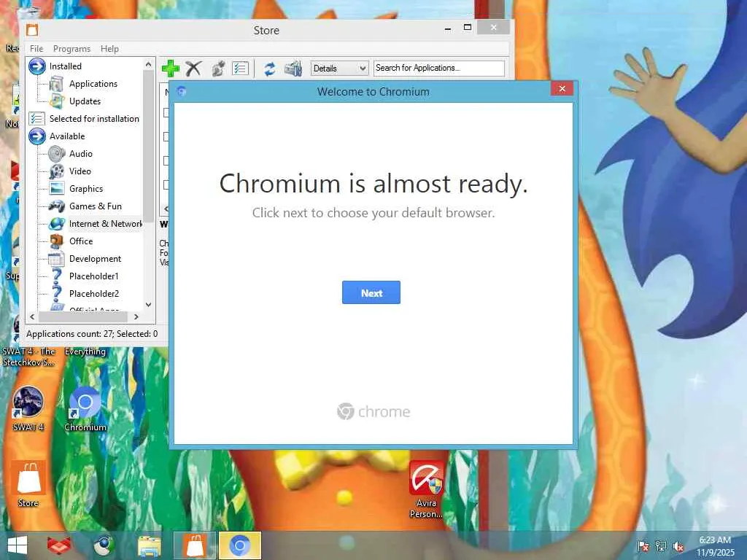Click the Placeholder2 question mark icon
This screenshot has height=560, width=747.
tap(57, 292)
